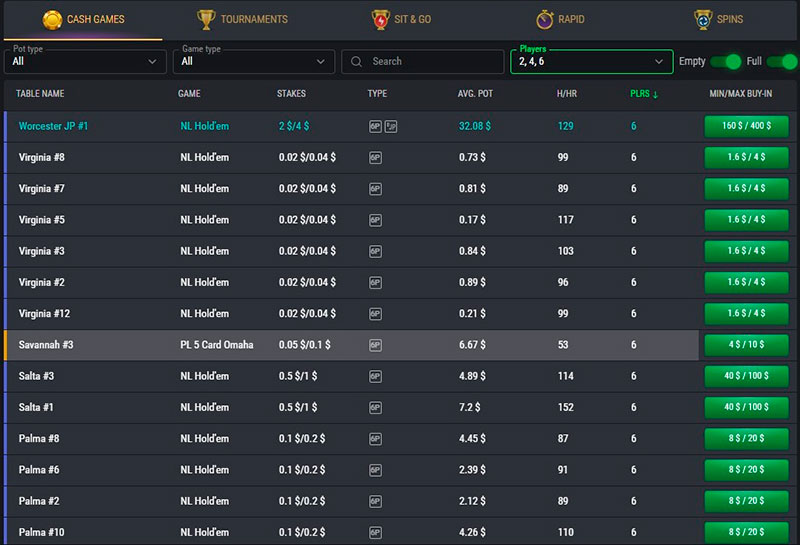Open the Pot type dropdown
800x545 pixels.
85,61
